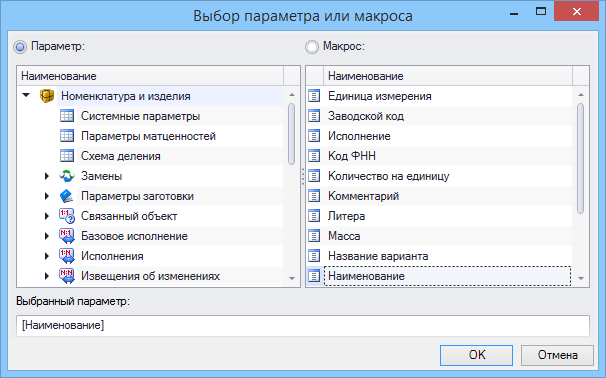
Task: Click the Замены green arrows icon
Action: pos(67,176)
